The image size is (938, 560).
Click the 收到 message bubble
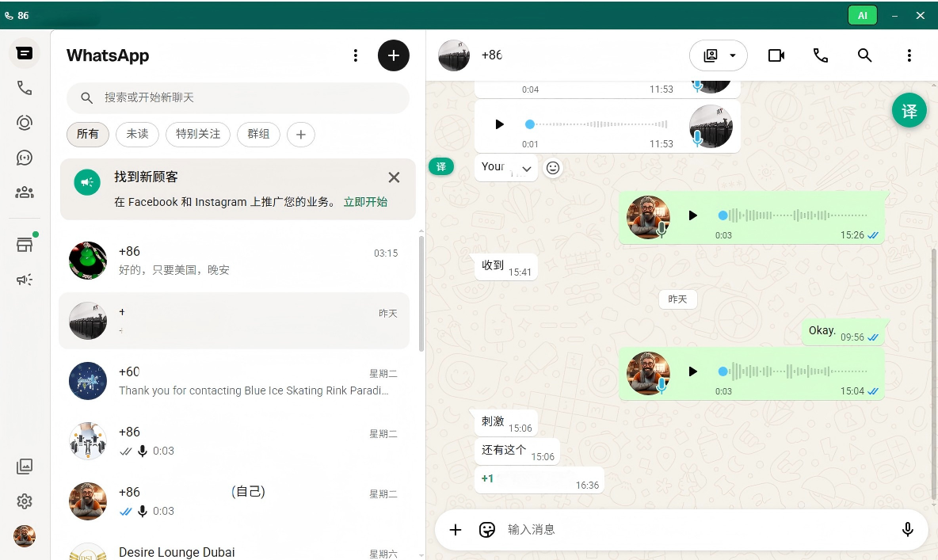pyautogui.click(x=506, y=267)
